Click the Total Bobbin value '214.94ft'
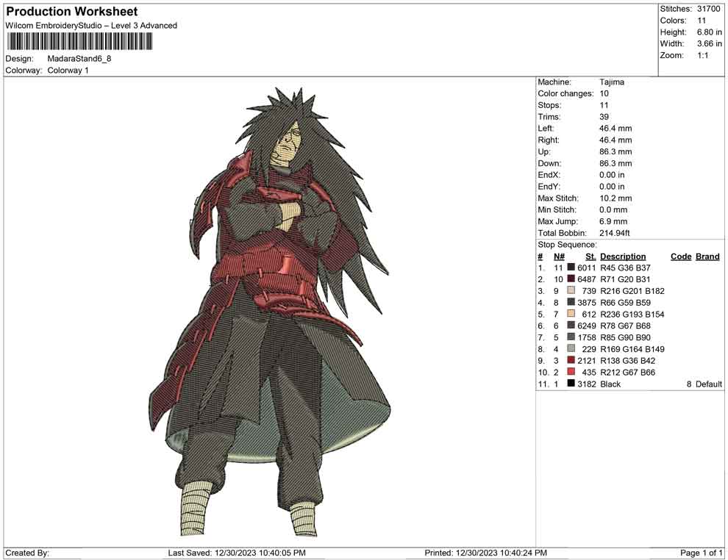This screenshot has height=560, width=728. click(x=615, y=233)
